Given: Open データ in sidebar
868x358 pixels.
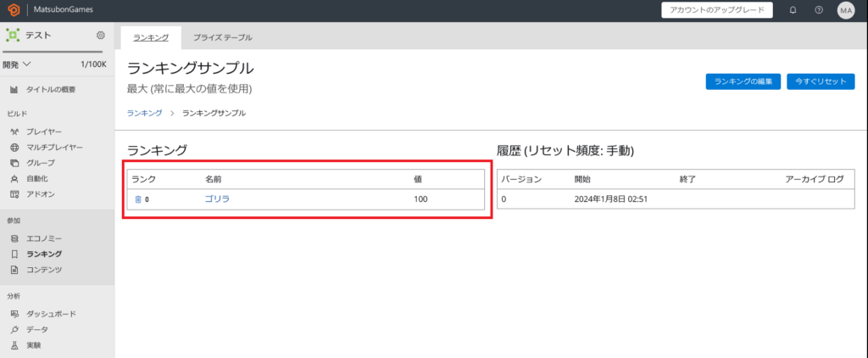Looking at the screenshot, I should (37, 329).
